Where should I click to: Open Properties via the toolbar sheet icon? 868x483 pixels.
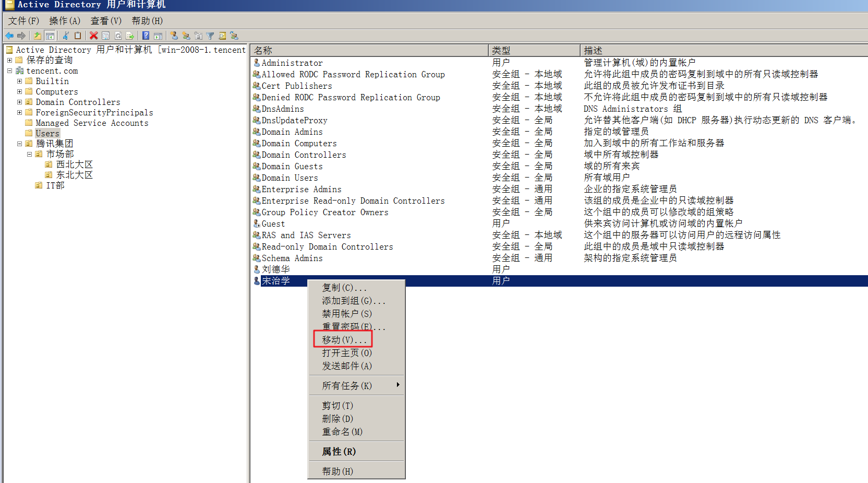click(x=106, y=36)
